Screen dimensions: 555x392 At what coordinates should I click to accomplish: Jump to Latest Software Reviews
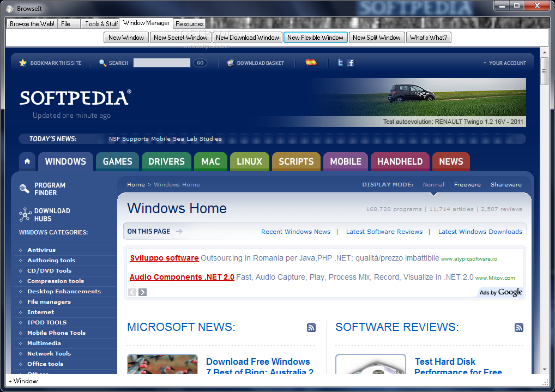tap(384, 232)
